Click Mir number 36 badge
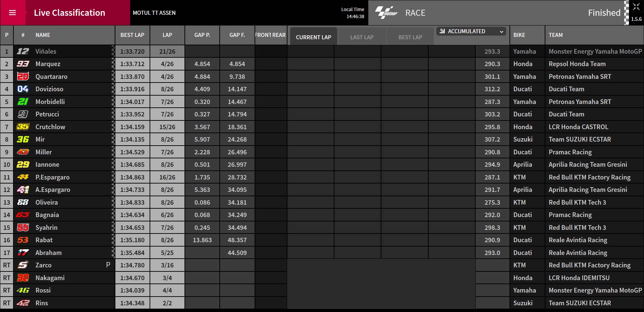The height and width of the screenshot is (312, 644). [23, 139]
